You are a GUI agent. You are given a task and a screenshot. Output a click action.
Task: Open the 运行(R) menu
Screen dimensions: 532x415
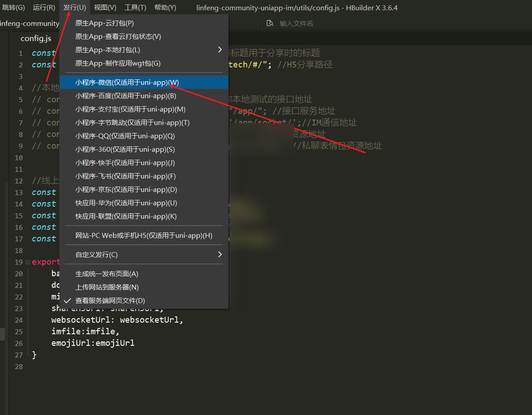click(44, 8)
